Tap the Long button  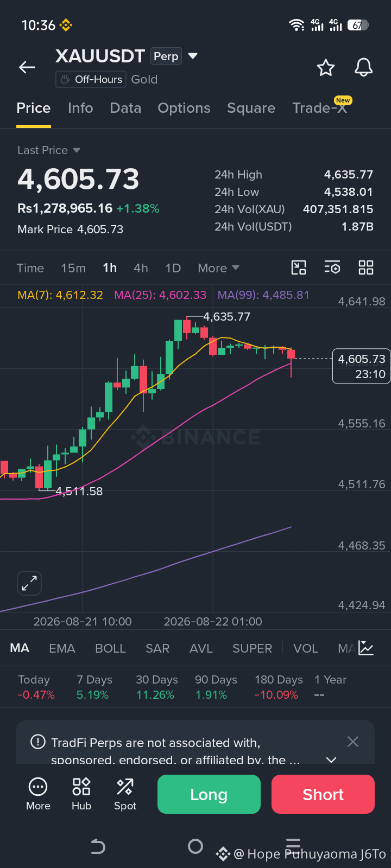(x=209, y=794)
